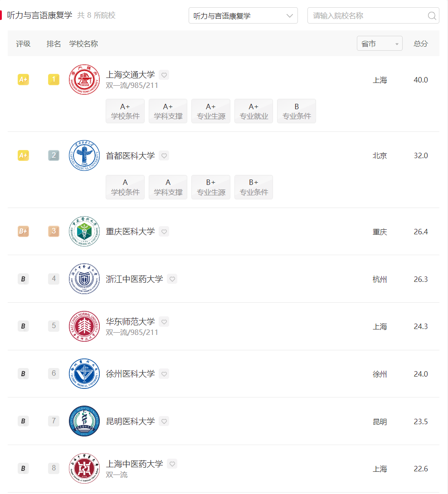Open 华东师范大学 school name link
The height and width of the screenshot is (494, 448).
(130, 322)
